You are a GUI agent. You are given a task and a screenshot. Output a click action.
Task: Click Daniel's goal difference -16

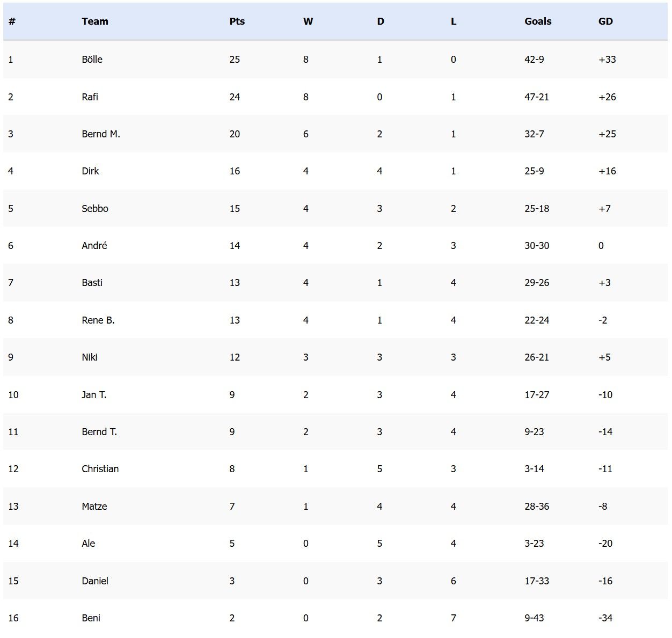605,581
